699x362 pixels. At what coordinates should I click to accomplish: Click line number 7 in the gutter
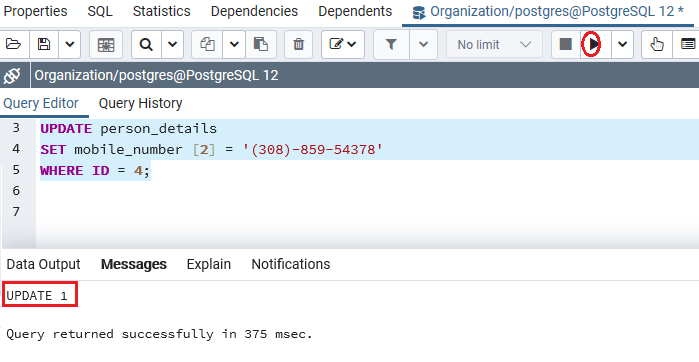click(16, 212)
